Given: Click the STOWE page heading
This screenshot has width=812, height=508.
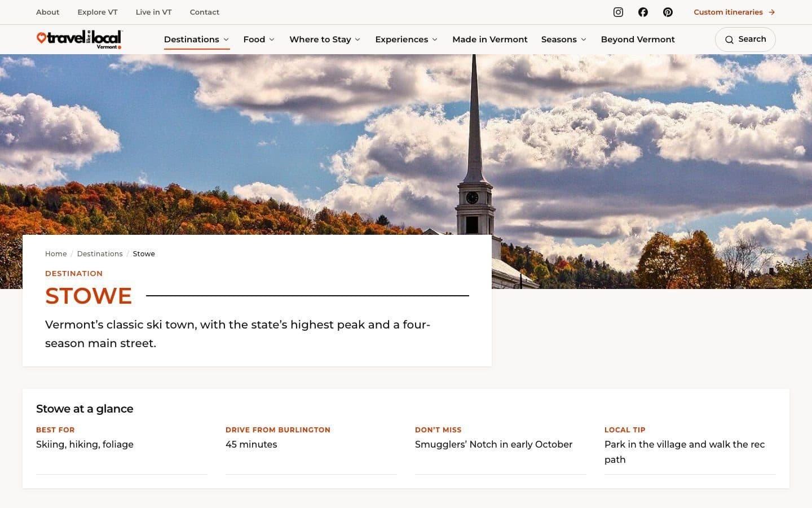Looking at the screenshot, I should coord(89,296).
